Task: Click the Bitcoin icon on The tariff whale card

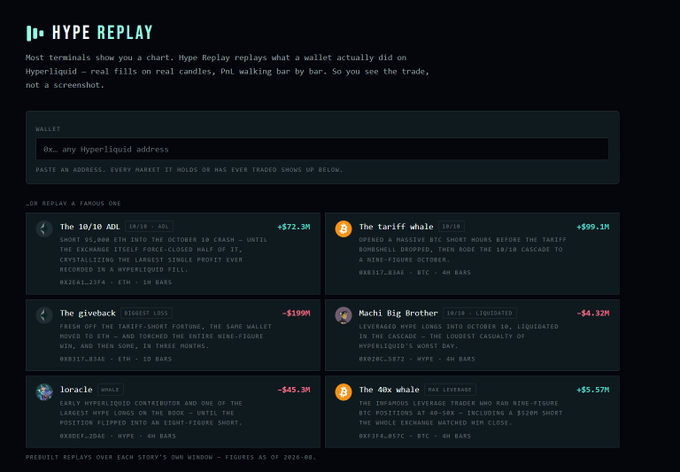Action: [x=343, y=229]
